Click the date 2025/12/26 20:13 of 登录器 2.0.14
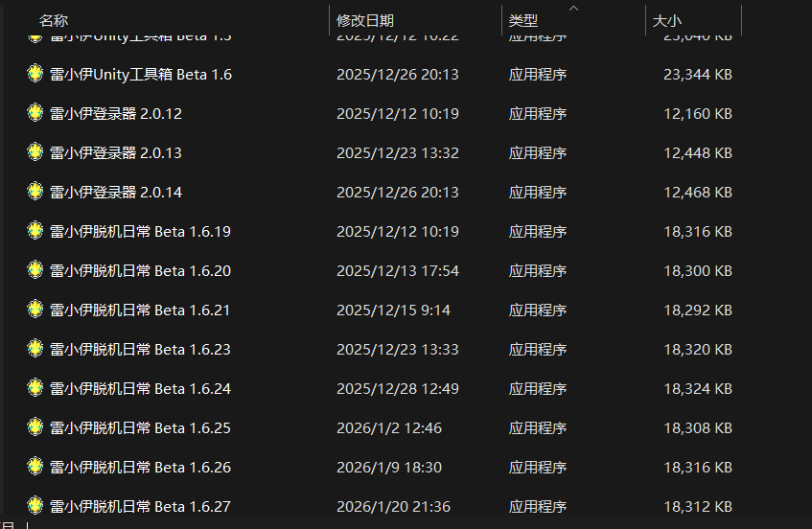 point(397,193)
